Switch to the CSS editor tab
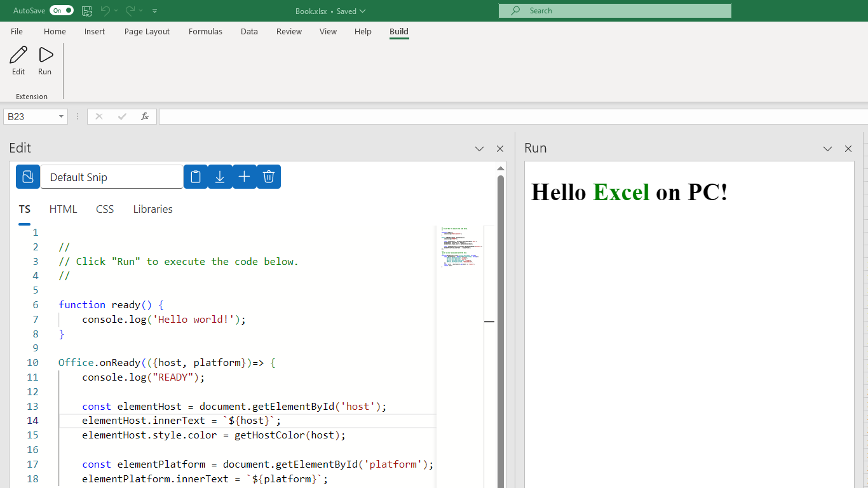Image resolution: width=868 pixels, height=488 pixels. pos(105,210)
